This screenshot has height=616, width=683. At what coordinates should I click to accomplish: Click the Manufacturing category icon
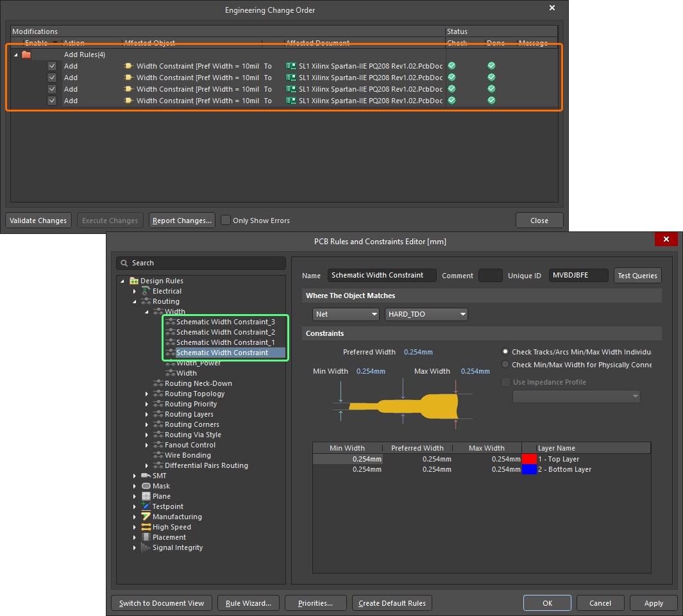(x=146, y=517)
